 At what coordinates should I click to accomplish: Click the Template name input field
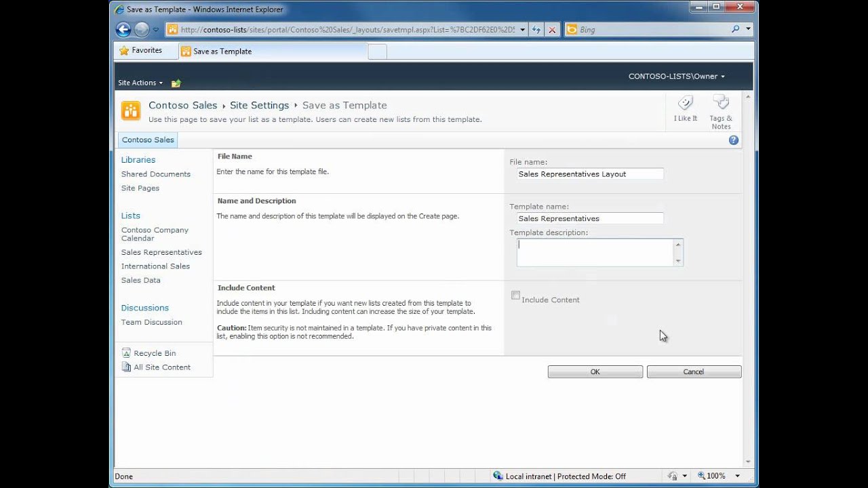tap(590, 218)
